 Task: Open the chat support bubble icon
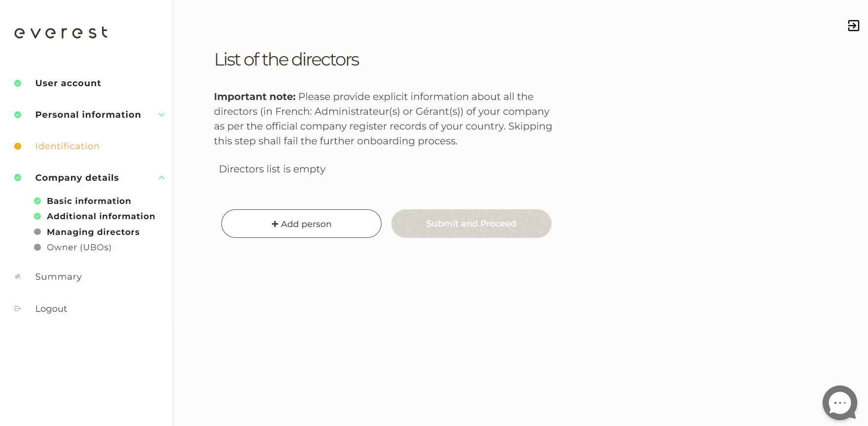pos(839,403)
